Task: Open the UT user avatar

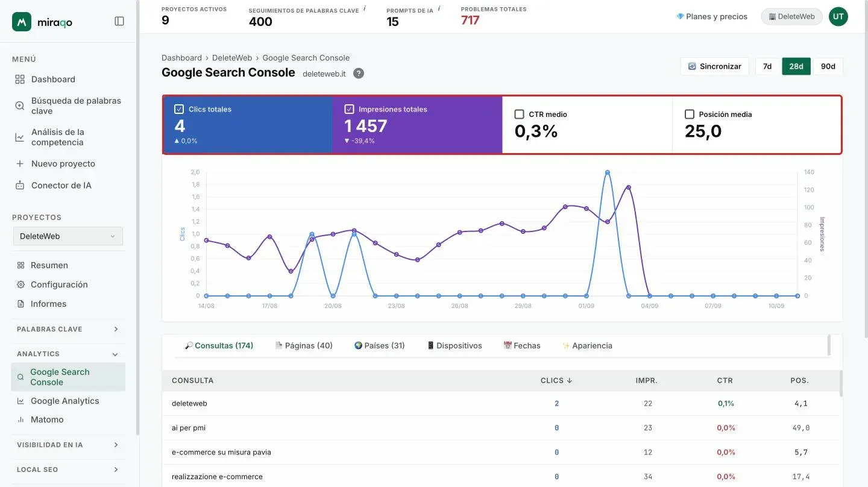Action: click(838, 17)
